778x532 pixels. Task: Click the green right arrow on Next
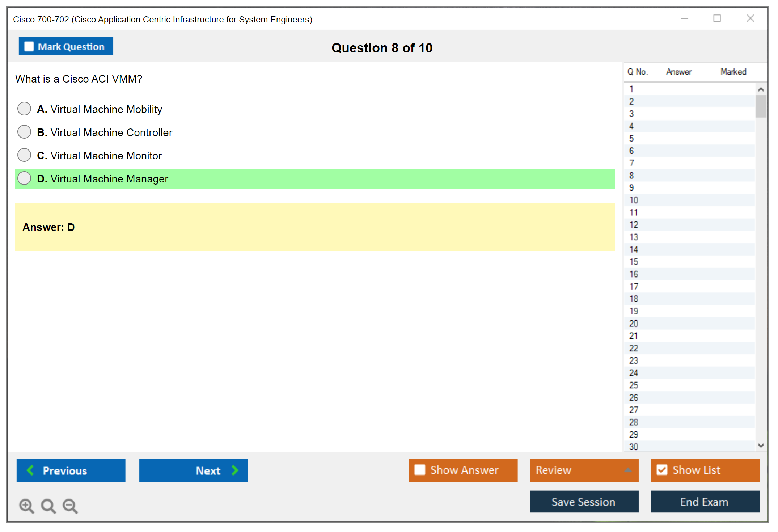click(235, 470)
